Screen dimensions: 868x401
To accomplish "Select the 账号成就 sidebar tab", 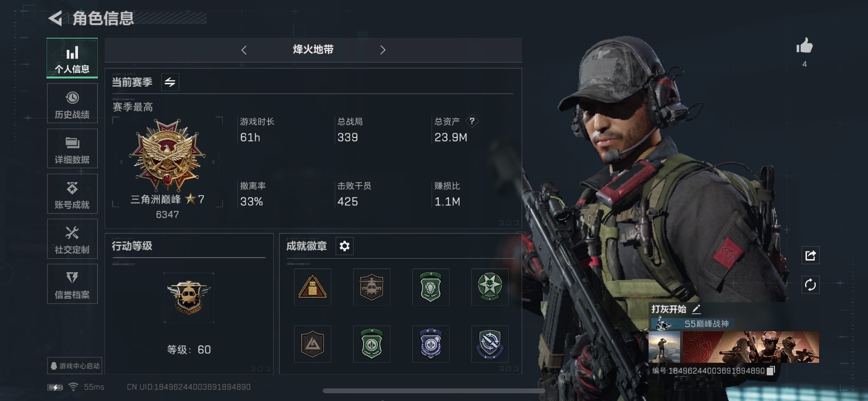I will 72,194.
